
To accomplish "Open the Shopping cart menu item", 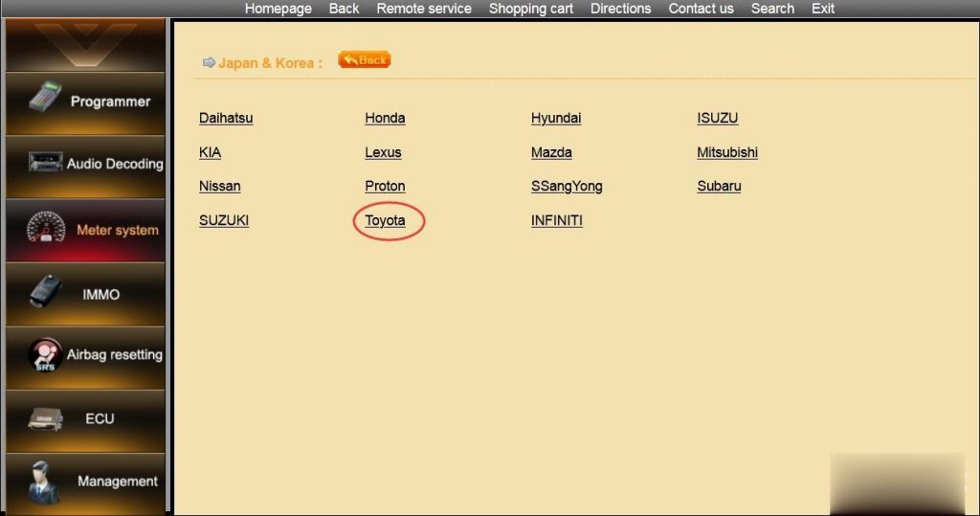I will 530,9.
